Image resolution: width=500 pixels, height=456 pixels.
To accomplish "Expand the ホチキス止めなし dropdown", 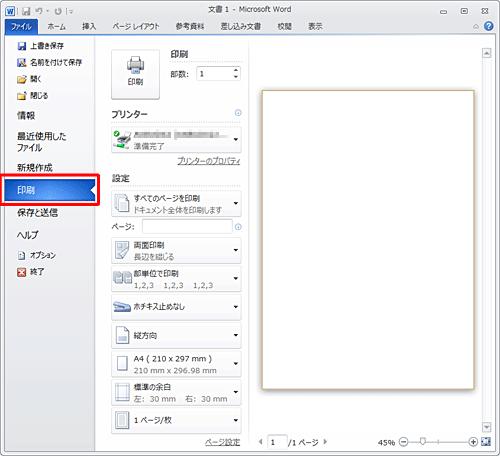I will (x=176, y=307).
